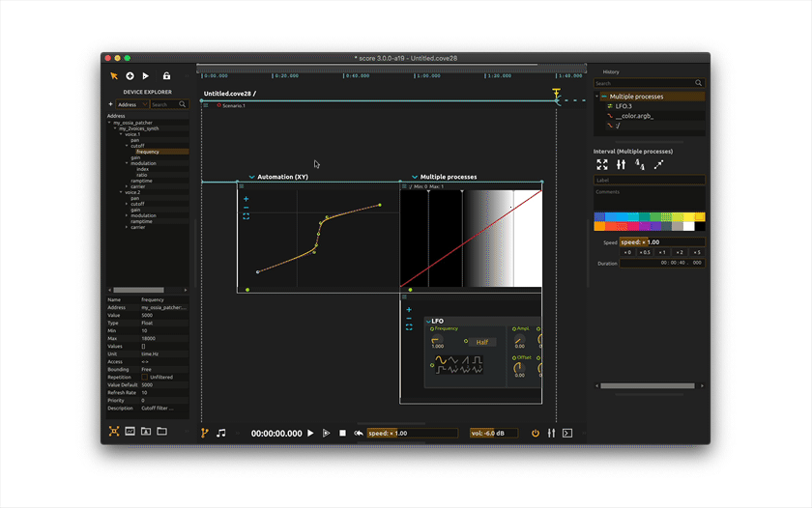Zoom in the LFO slot view
Screen dimensions: 812x508
tap(409, 310)
